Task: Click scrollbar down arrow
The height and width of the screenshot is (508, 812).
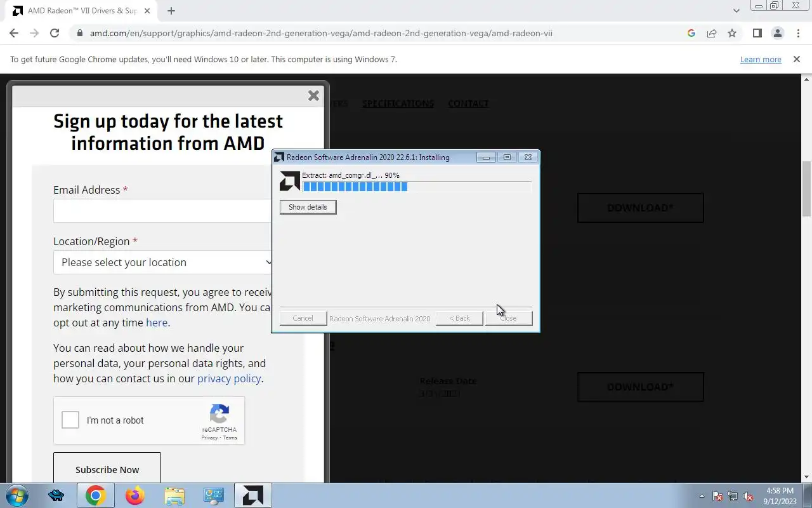Action: coord(807,477)
